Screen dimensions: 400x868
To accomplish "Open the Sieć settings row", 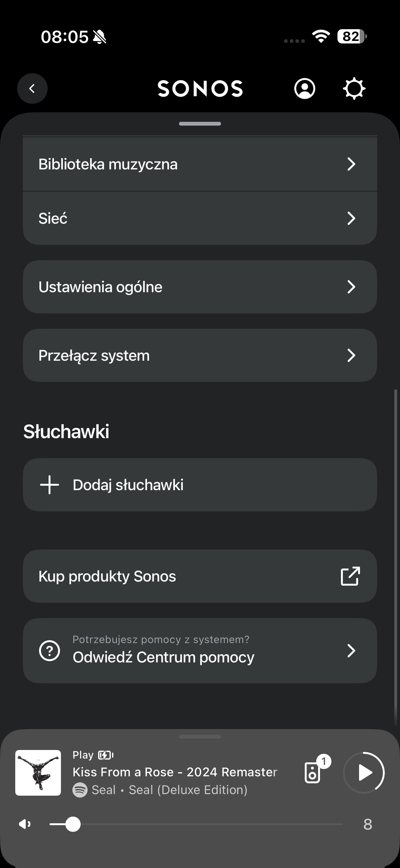I will coord(169,218).
